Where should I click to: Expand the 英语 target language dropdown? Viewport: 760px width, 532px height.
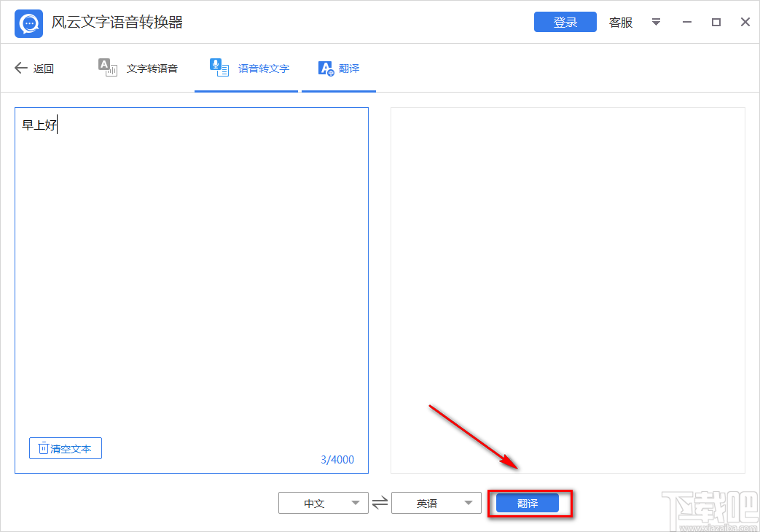tap(436, 503)
